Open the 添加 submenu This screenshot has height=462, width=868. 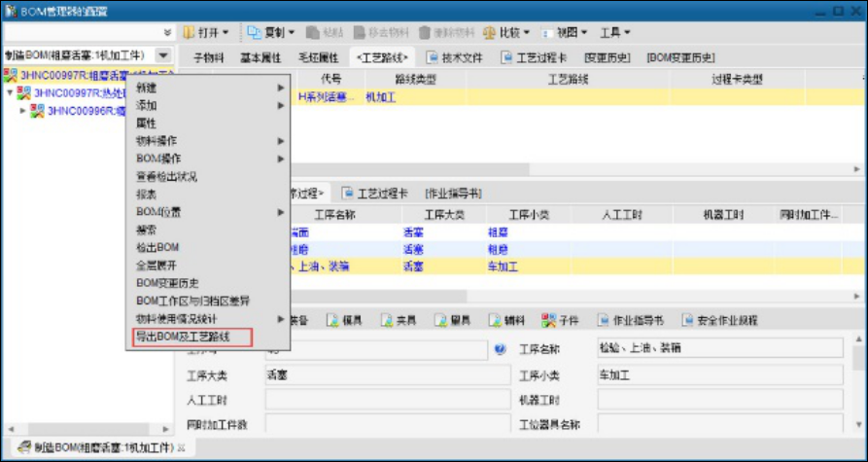tap(208, 105)
